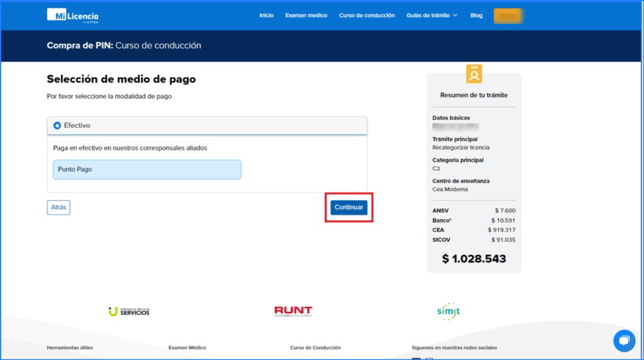This screenshot has height=360, width=644.
Task: Open the RUNT logo link
Action: [x=293, y=311]
